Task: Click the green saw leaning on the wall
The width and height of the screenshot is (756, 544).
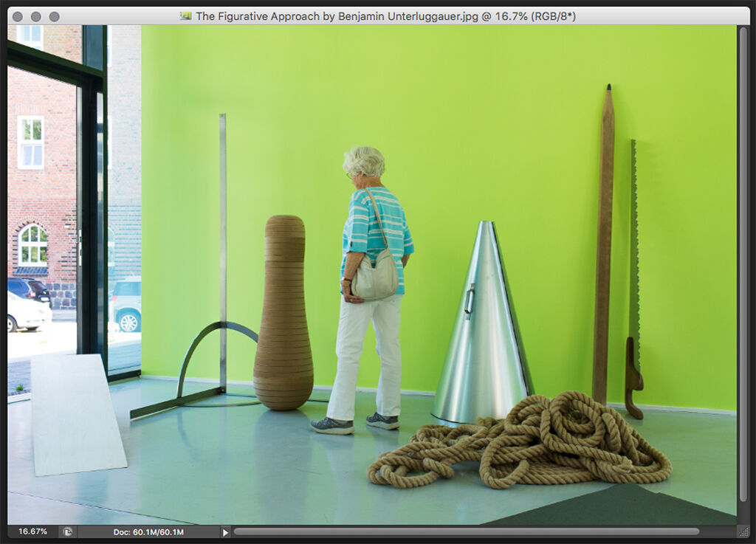Action: click(x=634, y=280)
